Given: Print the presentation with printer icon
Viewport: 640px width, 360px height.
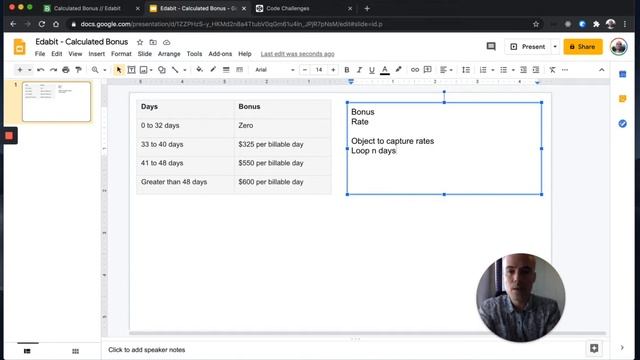Looking at the screenshot, I should (x=66, y=70).
